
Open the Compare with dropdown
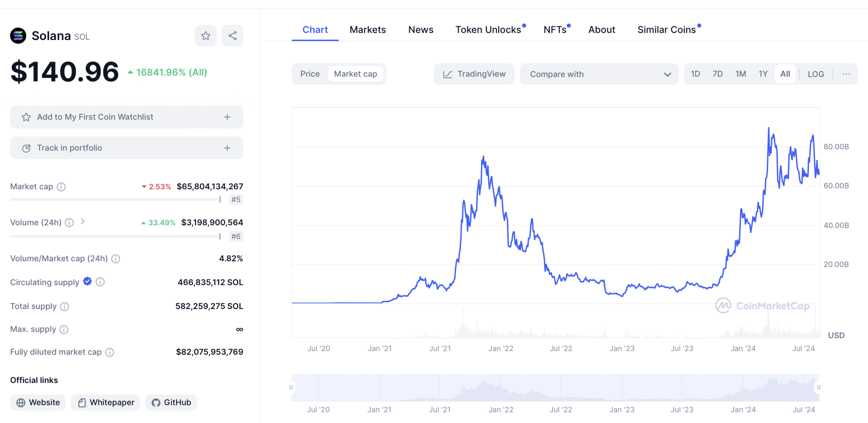599,74
